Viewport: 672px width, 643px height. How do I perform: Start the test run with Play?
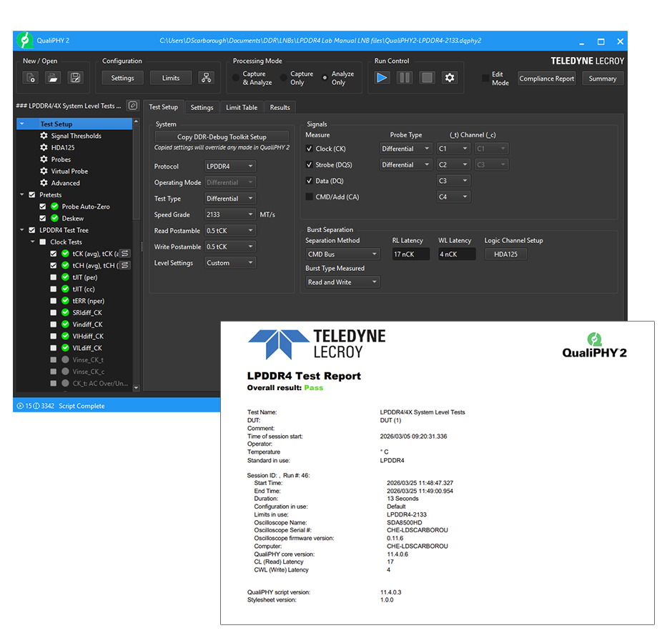(x=382, y=78)
